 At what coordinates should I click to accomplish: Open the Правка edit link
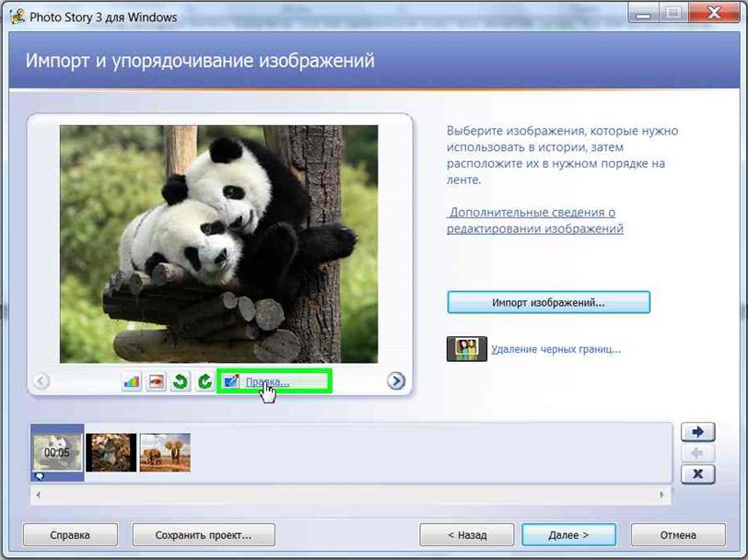click(268, 382)
